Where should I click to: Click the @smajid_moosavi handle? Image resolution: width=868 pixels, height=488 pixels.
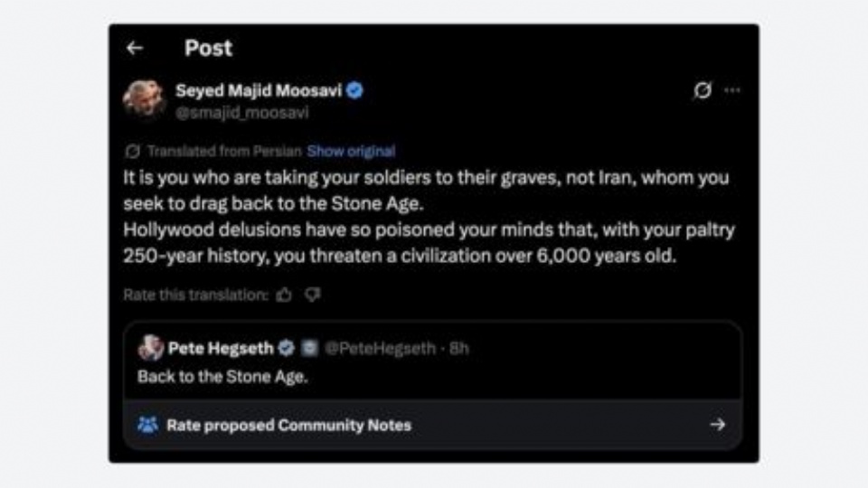pyautogui.click(x=242, y=113)
